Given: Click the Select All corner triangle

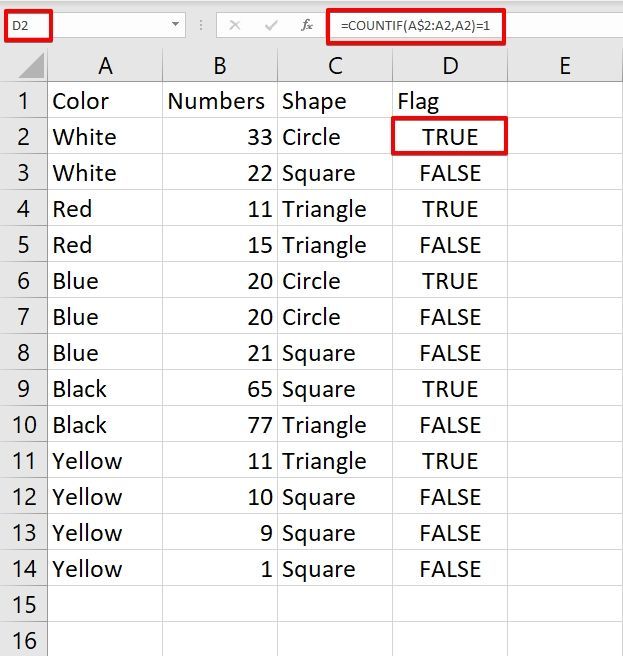Looking at the screenshot, I should pos(31,66).
